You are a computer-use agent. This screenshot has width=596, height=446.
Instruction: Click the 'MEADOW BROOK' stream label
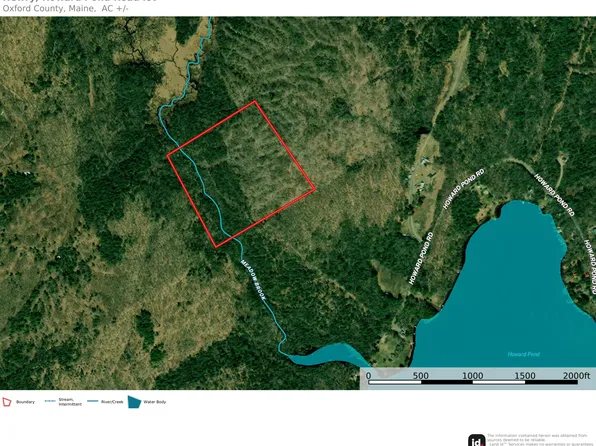click(253, 281)
